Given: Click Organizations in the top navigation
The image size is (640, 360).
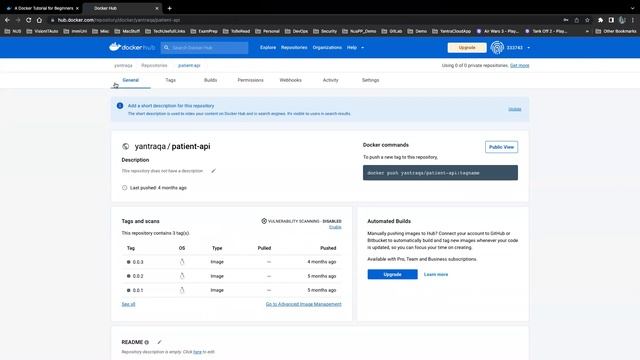Looking at the screenshot, I should tap(327, 47).
